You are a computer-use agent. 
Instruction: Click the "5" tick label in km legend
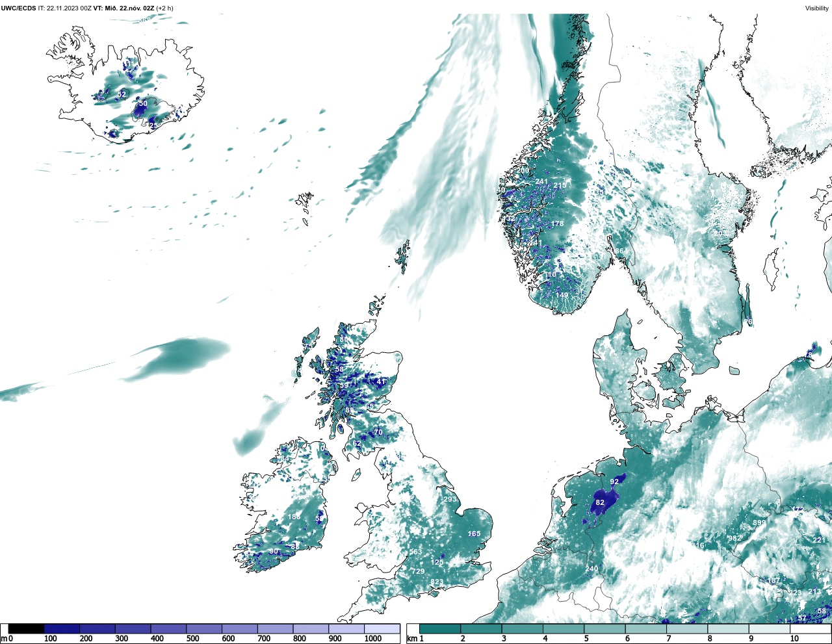tap(586, 639)
